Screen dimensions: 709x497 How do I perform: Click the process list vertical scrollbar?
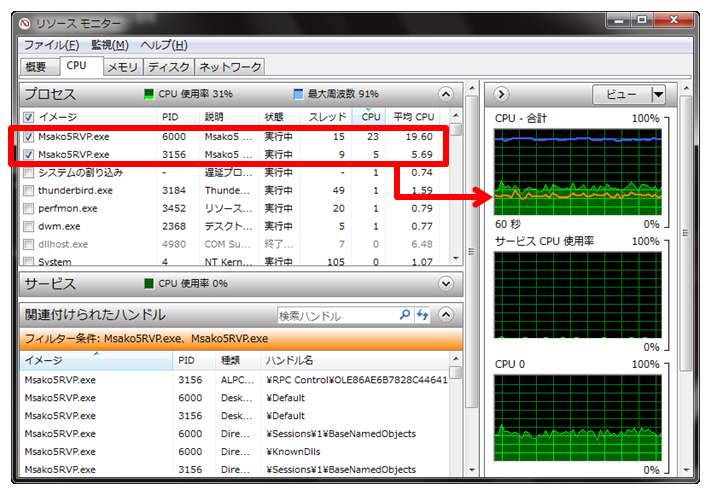455,190
